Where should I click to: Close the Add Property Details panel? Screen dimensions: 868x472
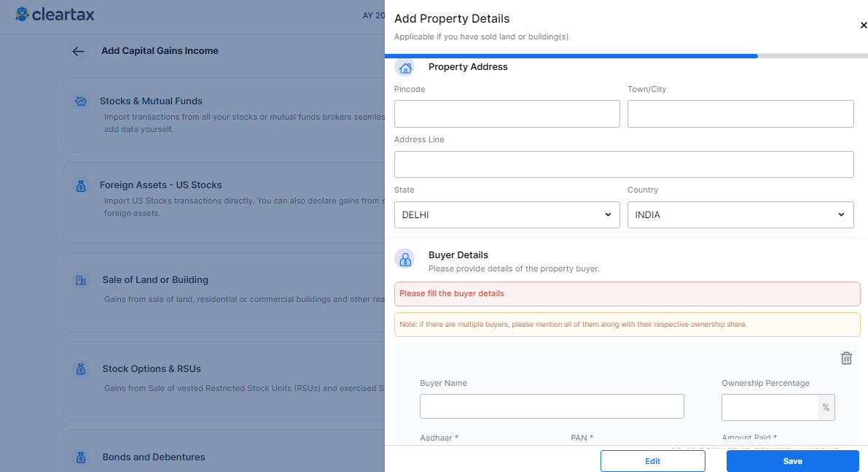[863, 25]
